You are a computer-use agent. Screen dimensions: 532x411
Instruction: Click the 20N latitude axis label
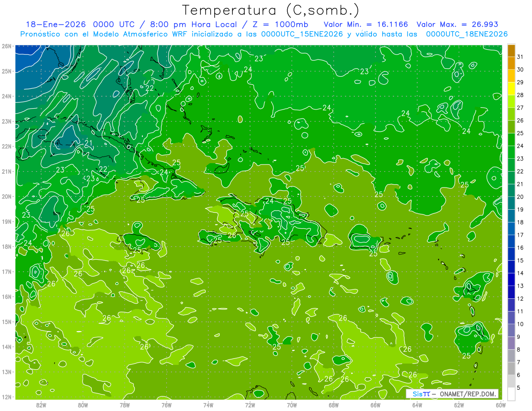[x=6, y=196]
